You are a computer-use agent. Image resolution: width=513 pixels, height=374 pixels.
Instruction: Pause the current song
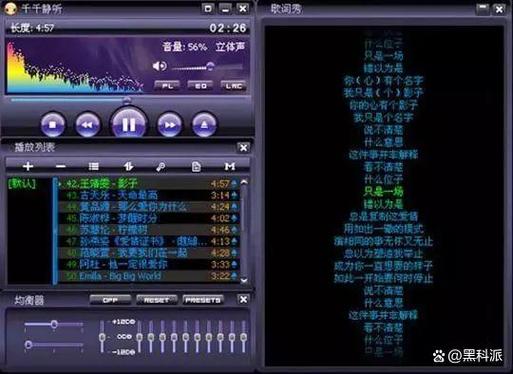129,124
